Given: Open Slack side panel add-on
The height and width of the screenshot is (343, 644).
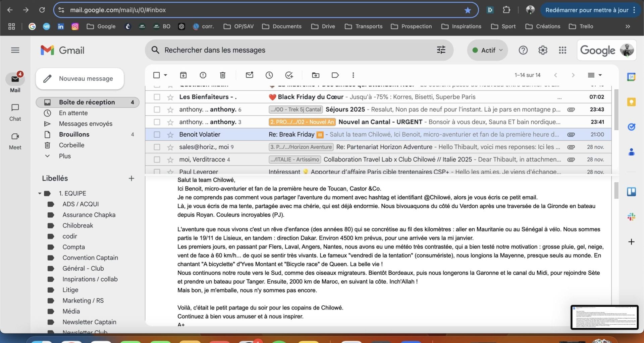Looking at the screenshot, I should click(x=631, y=217).
